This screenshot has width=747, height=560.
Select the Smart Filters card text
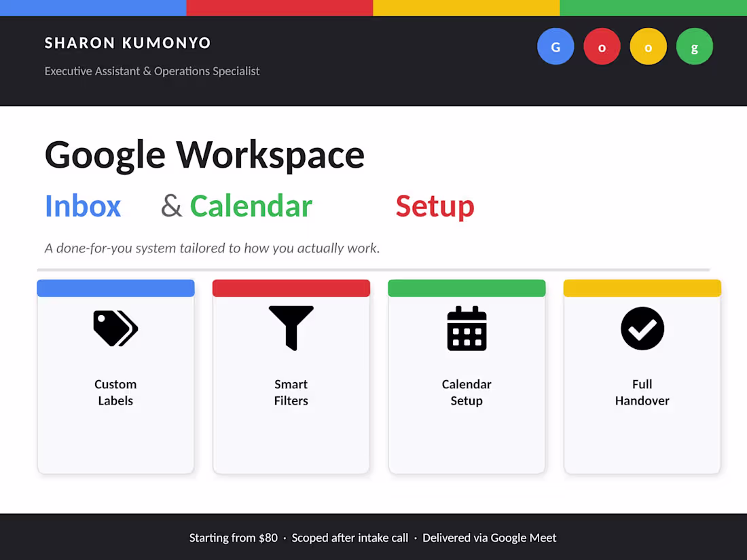pos(291,392)
